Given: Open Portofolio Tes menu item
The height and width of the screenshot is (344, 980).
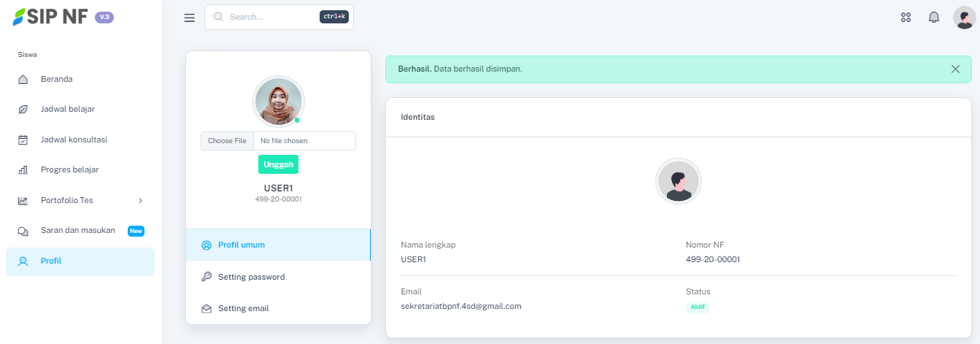Looking at the screenshot, I should pos(67,200).
